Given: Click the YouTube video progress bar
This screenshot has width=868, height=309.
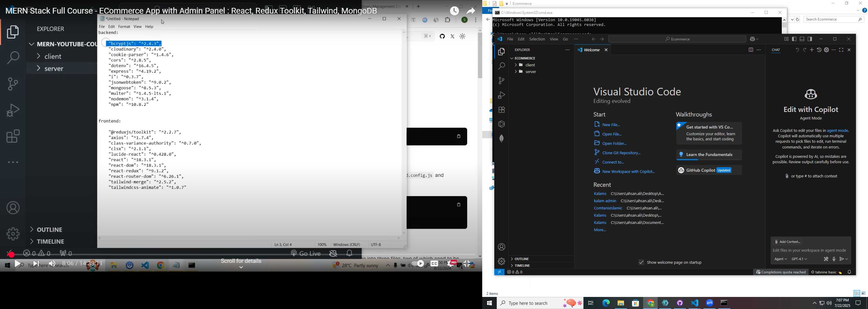Looking at the screenshot, I should 241,254.
